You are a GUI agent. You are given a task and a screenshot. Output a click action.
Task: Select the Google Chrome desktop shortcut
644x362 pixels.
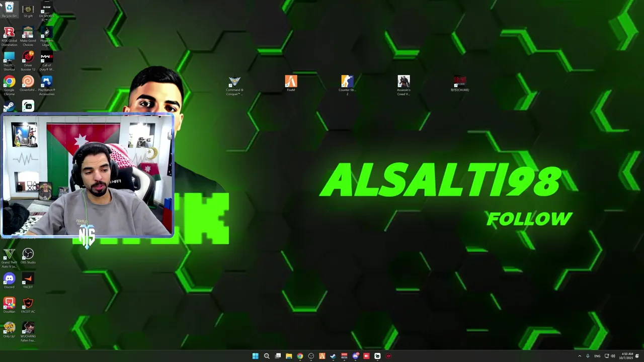(x=9, y=86)
